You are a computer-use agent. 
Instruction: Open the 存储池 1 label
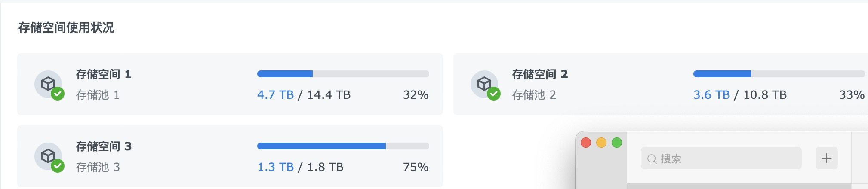[98, 95]
